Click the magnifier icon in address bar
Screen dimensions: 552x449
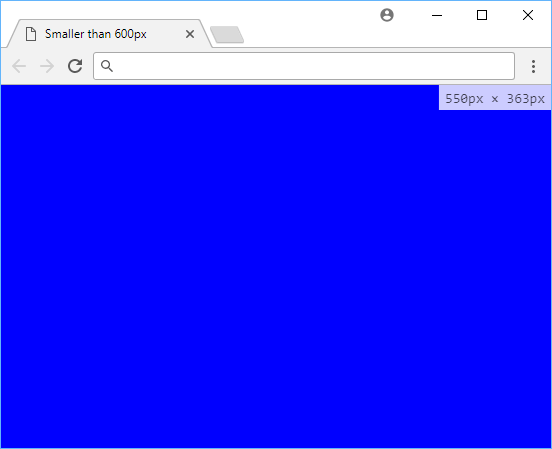point(107,66)
